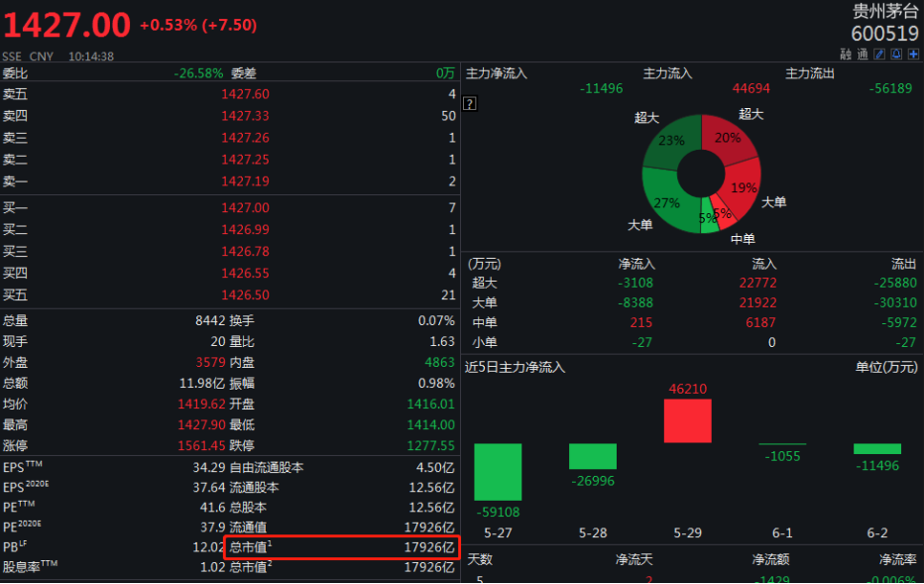Viewport: 924px width, 584px height.
Task: Click the 融 margin trading marker
Action: tap(846, 55)
